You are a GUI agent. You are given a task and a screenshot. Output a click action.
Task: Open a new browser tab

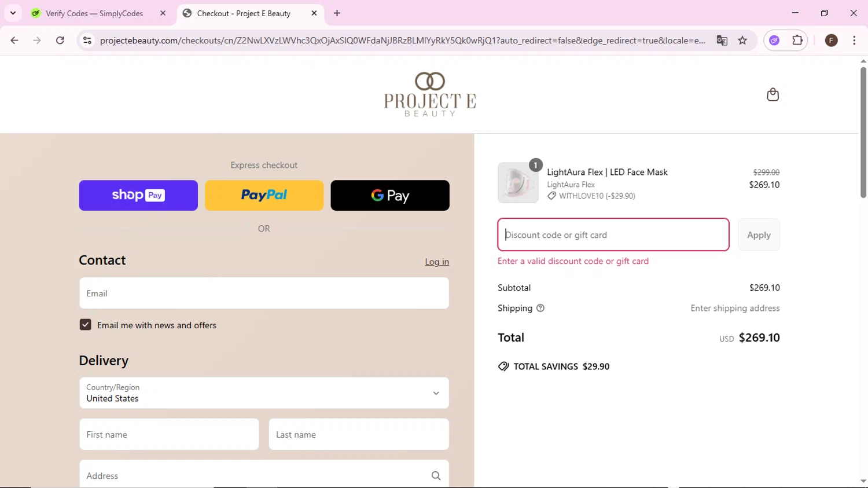[337, 13]
